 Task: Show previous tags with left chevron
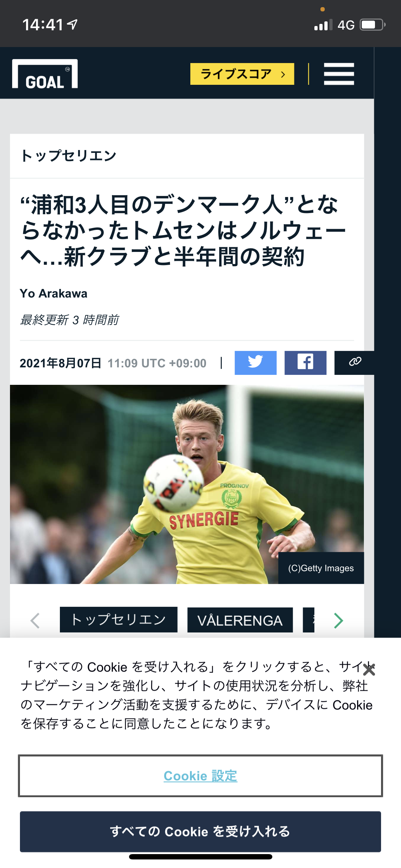point(35,620)
